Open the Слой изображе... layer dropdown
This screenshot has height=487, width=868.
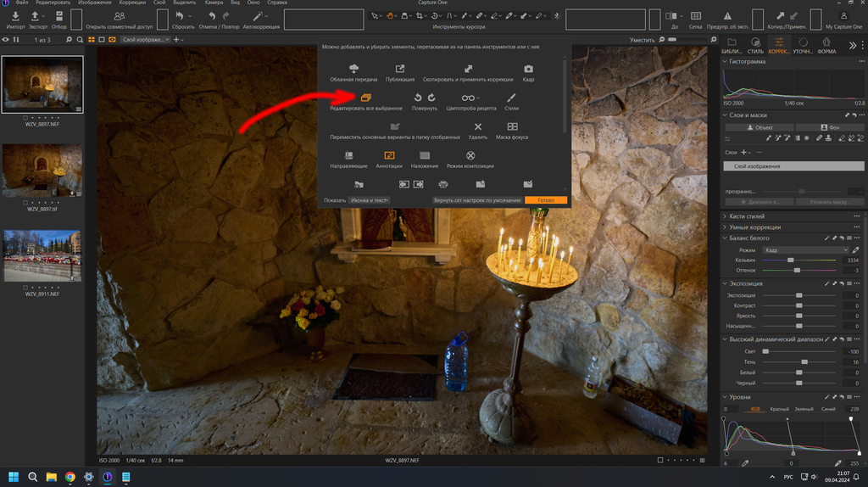pos(146,39)
